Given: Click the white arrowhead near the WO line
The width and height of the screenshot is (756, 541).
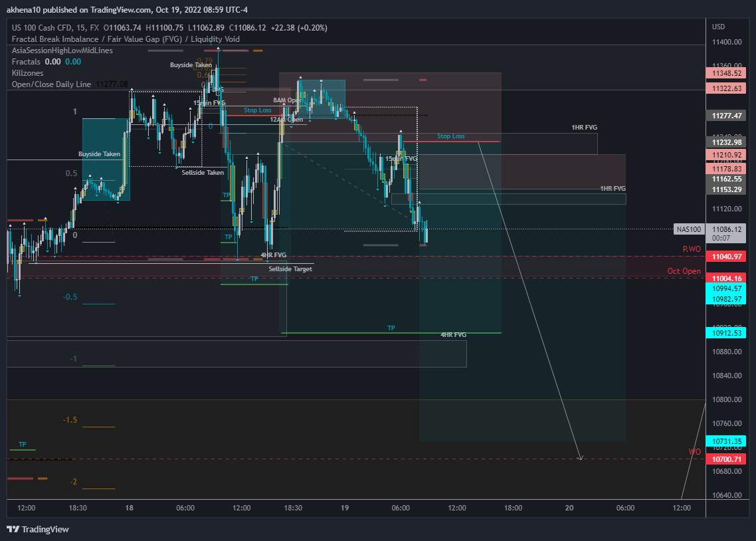Looking at the screenshot, I should pos(580,457).
